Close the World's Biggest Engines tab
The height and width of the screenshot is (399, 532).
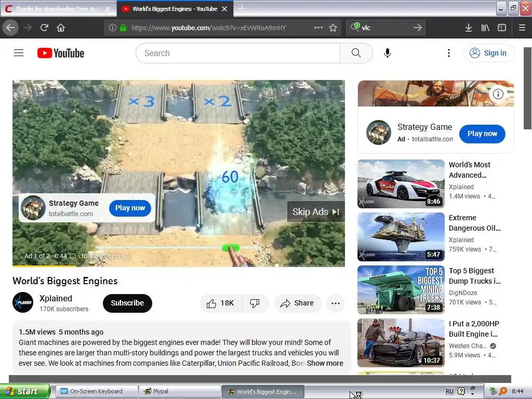224,9
